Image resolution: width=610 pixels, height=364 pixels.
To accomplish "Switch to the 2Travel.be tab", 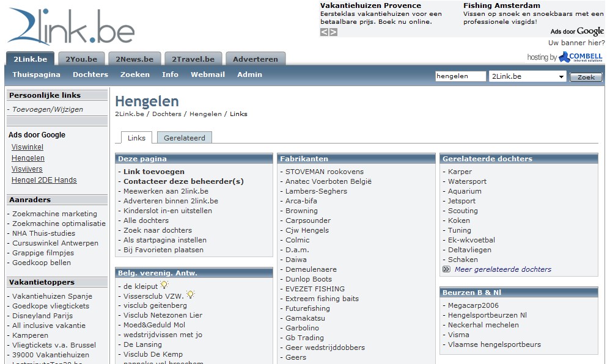I will tap(193, 59).
